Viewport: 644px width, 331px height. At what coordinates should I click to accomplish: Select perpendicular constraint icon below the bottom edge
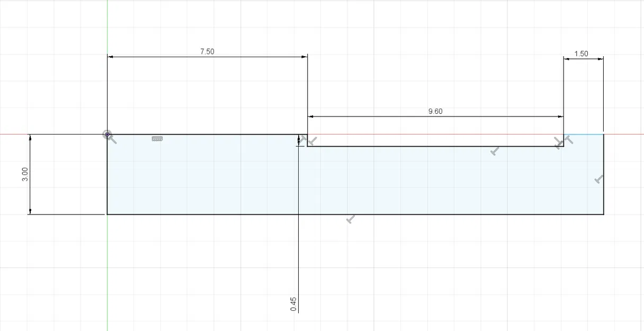[x=350, y=219]
